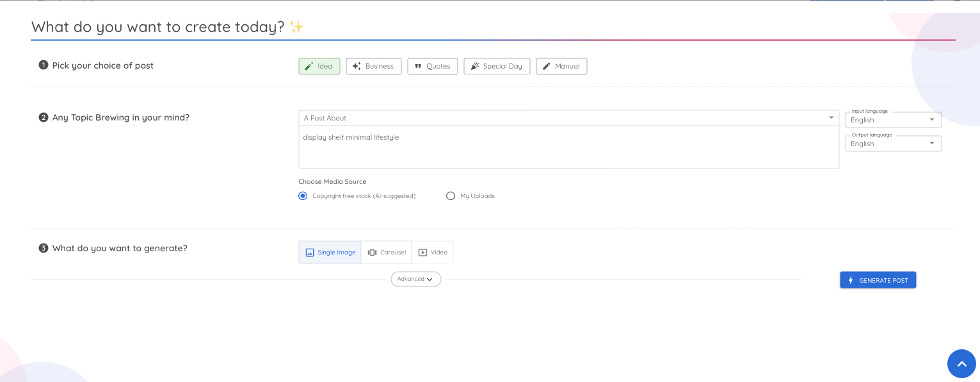980x382 pixels.
Task: Pick the Quotes post type
Action: [433, 66]
